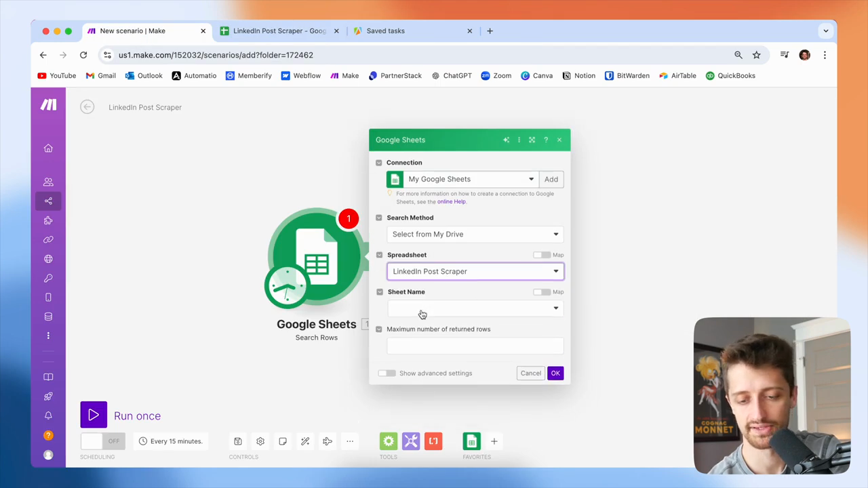Viewport: 868px width, 488px height.
Task: Toggle the Spreadsheet field checkbox
Action: pos(379,255)
